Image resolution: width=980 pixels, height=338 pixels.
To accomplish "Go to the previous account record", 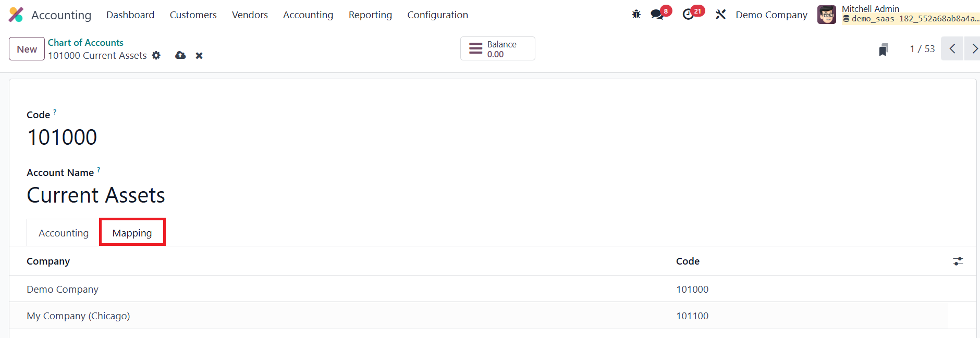I will click(952, 49).
